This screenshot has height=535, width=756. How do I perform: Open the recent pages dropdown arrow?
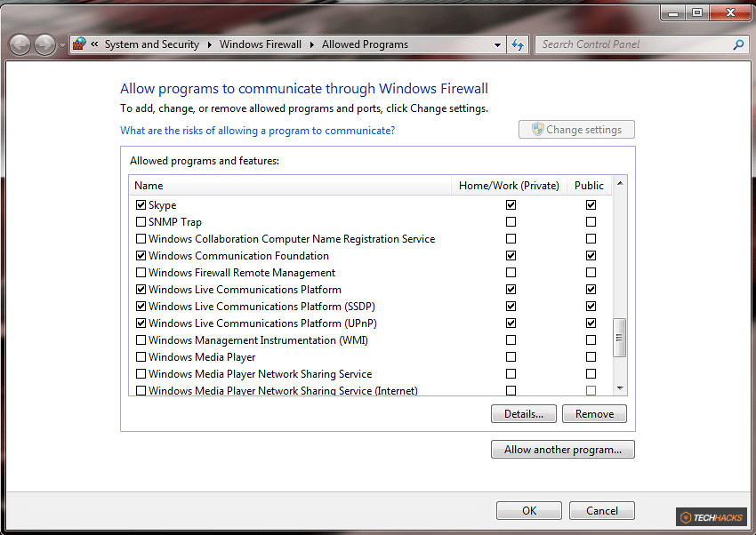62,45
